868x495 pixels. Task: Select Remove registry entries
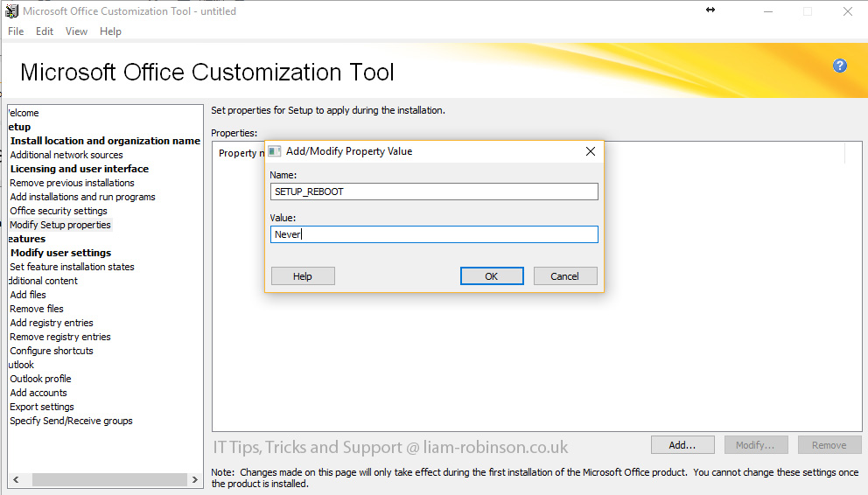click(x=60, y=337)
